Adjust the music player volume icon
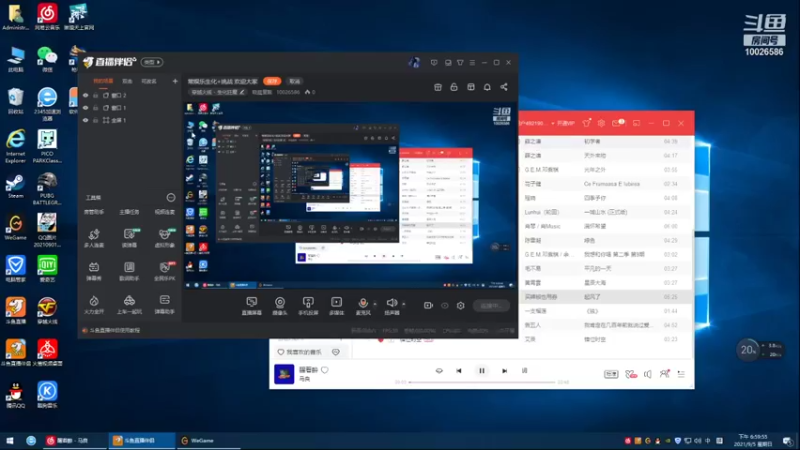The height and width of the screenshot is (450, 800). pyautogui.click(x=647, y=374)
